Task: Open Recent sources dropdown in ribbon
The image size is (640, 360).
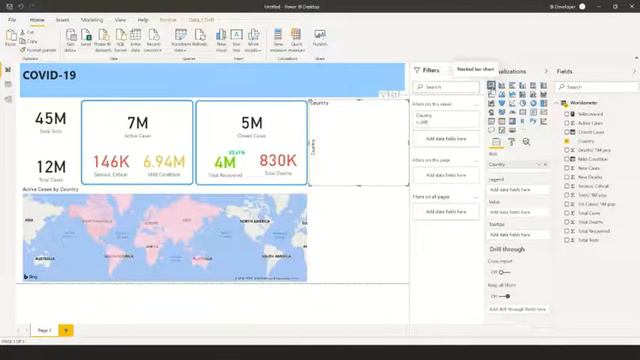Action: [x=153, y=40]
